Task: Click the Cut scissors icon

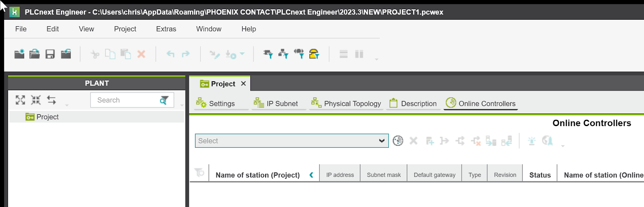Action: coord(95,54)
